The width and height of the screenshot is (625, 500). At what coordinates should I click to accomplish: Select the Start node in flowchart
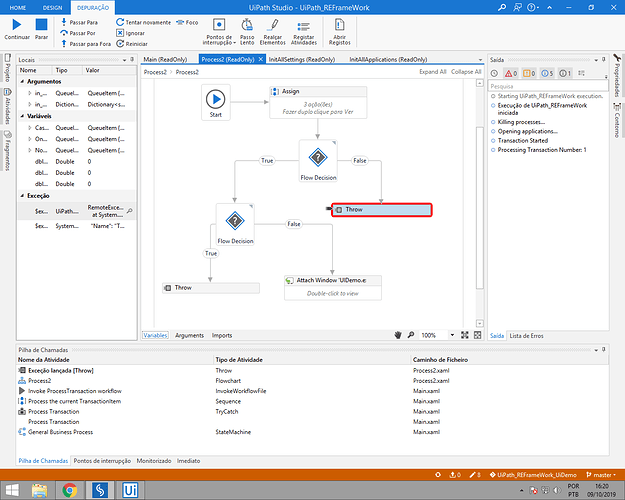point(216,102)
